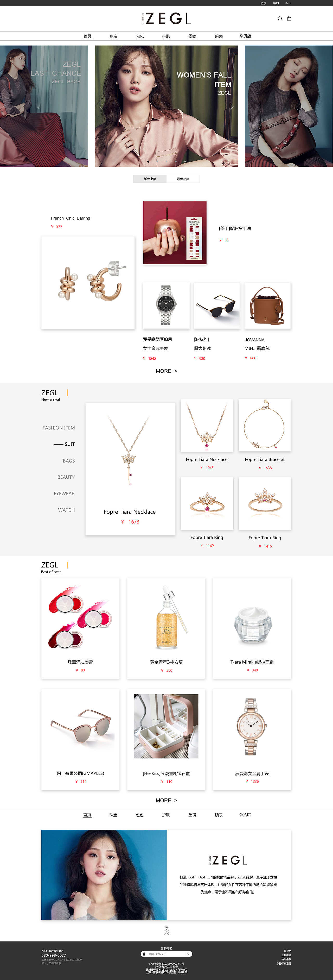Viewport: 333px width, 980px height.
Task: Open the French Chic Earring product image
Action: tap(88, 283)
